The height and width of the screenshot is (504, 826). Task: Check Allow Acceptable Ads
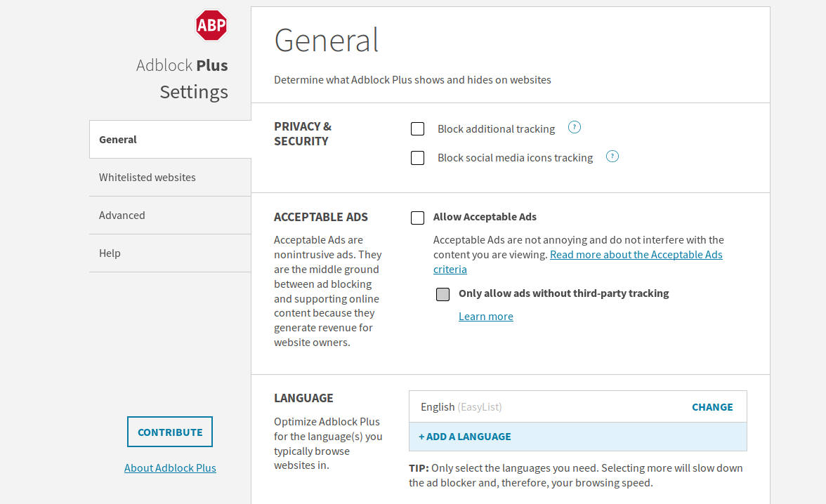418,218
